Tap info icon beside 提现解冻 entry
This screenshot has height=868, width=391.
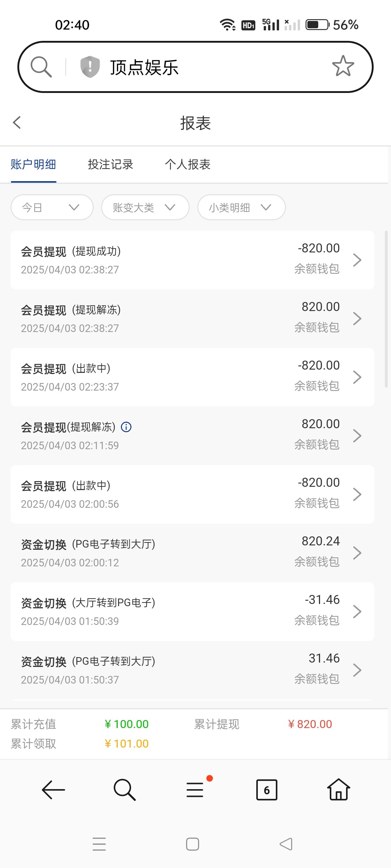click(x=126, y=427)
